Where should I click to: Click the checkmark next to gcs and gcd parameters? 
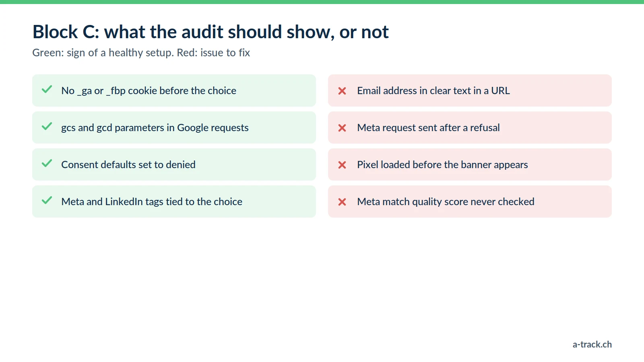coord(47,126)
